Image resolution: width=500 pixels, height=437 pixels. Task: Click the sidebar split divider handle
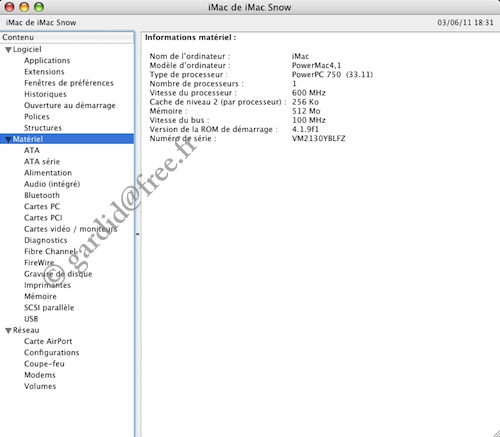(x=137, y=234)
